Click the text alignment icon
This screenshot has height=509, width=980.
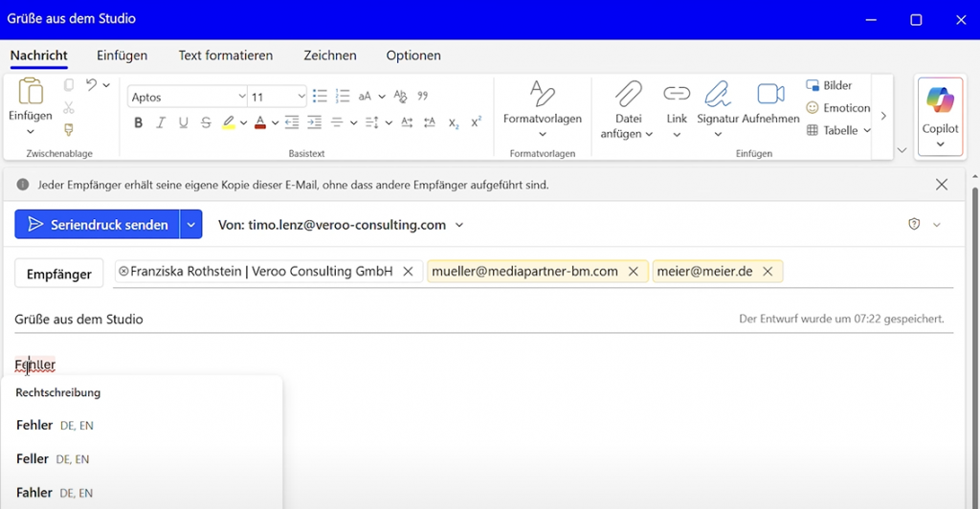(337, 123)
